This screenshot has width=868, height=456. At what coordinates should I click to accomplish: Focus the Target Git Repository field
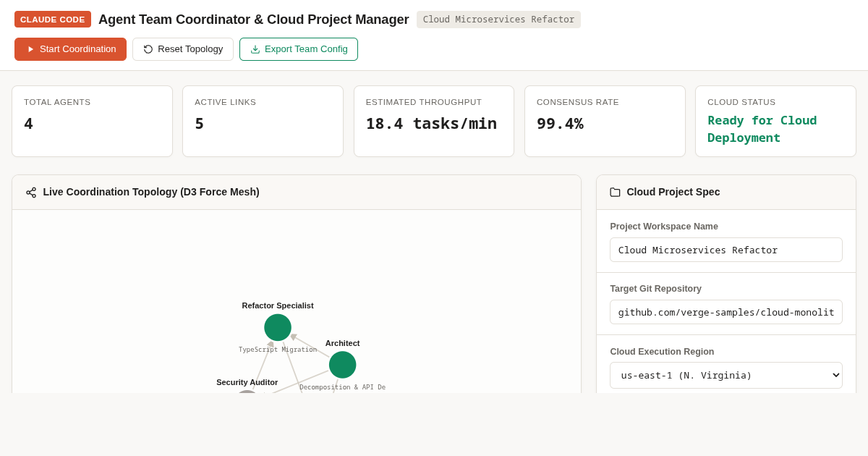pyautogui.click(x=726, y=312)
